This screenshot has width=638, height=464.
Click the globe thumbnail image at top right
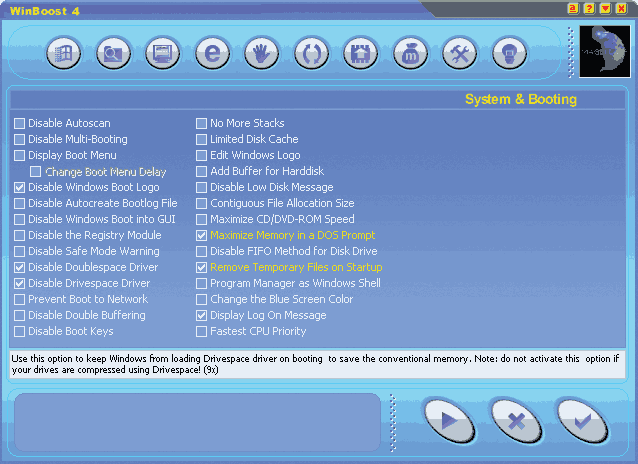(x=604, y=52)
